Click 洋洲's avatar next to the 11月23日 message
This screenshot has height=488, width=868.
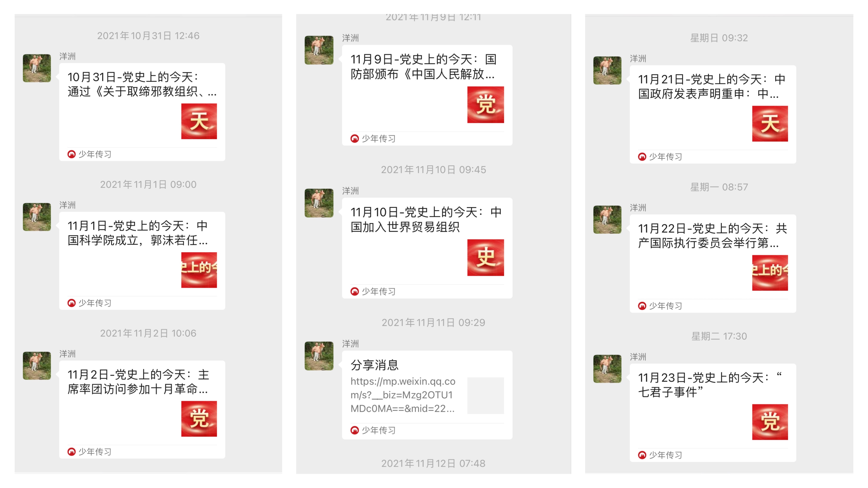click(607, 369)
